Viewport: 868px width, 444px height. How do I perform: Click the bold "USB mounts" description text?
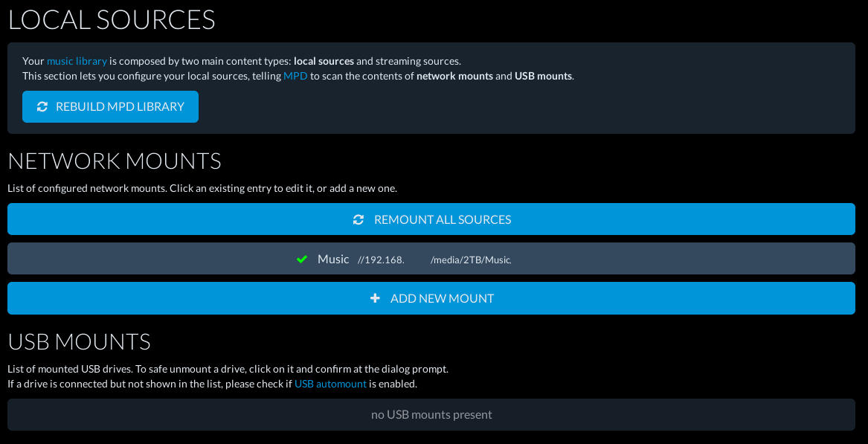click(x=543, y=76)
